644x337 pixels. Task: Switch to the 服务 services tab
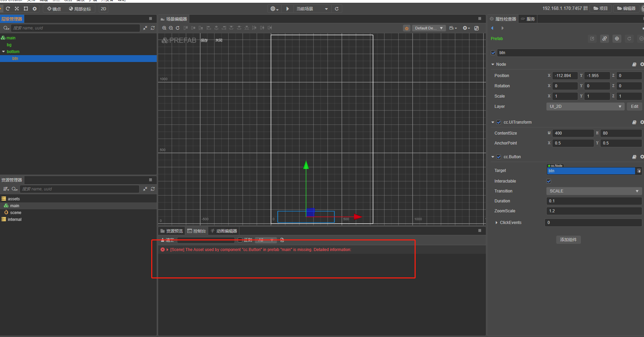coord(528,19)
